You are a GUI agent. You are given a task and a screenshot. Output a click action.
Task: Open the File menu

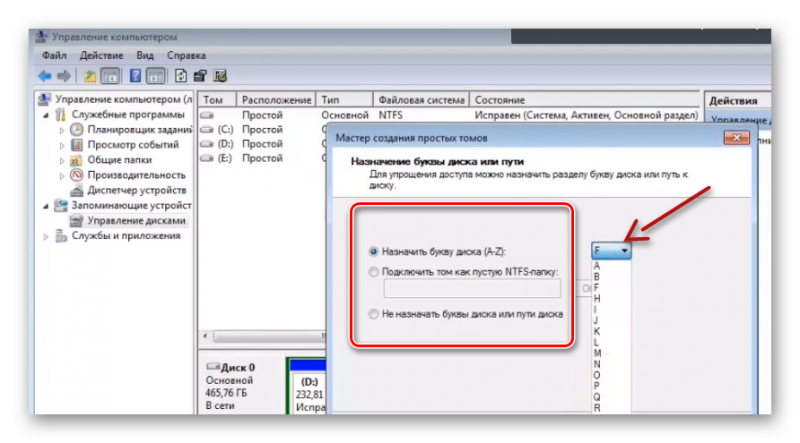pos(54,55)
